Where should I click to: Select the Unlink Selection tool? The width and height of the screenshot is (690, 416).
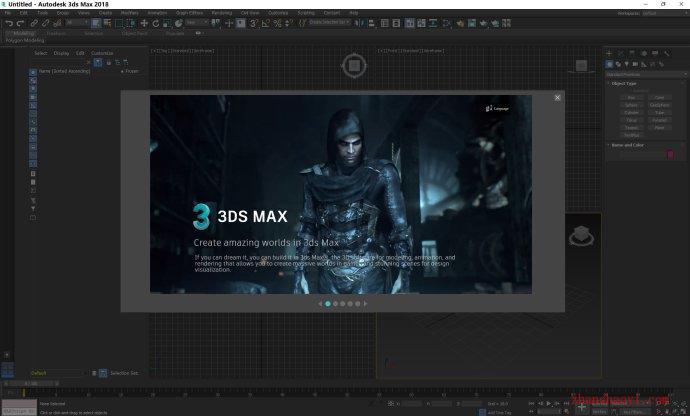pos(45,23)
